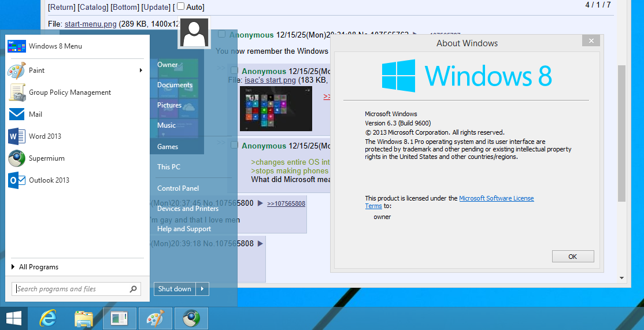
Task: Open Devices and Printers
Action: (188, 209)
